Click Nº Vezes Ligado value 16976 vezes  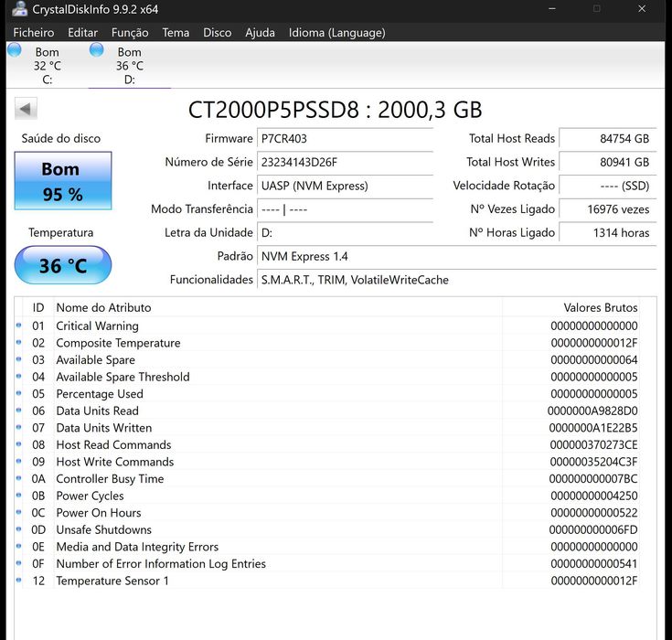[608, 209]
